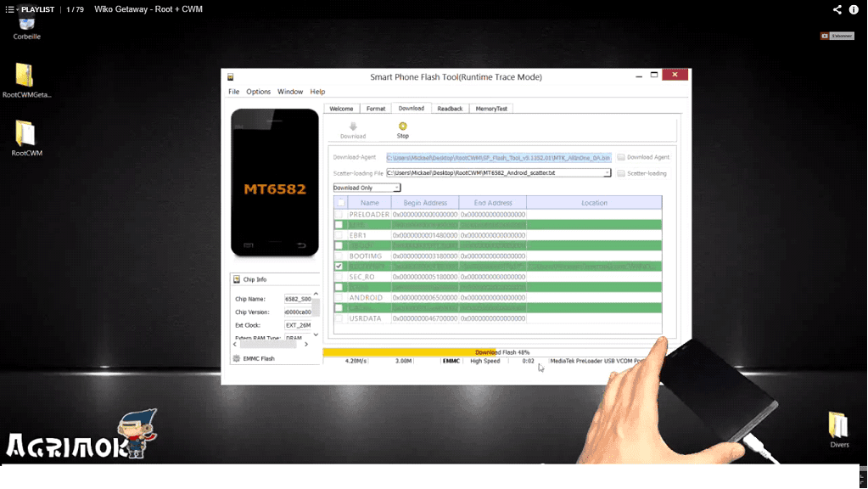
Task: Tick the USRDATA partition checkbox
Action: (339, 318)
